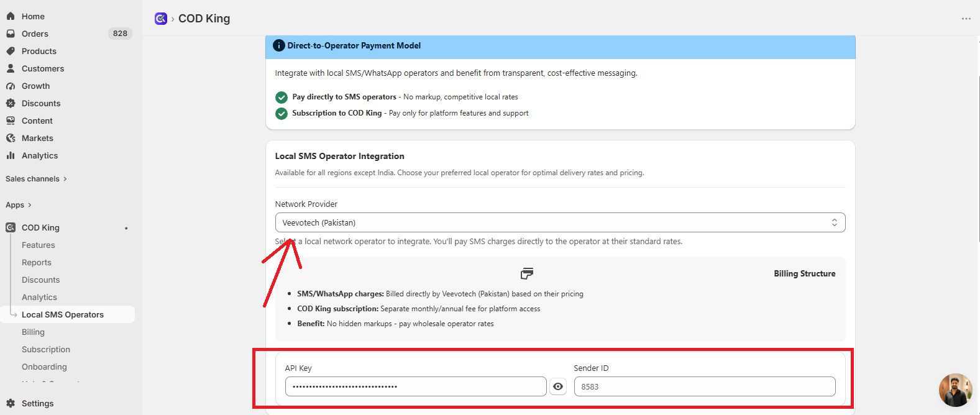Expand the Sales channels section
The image size is (980, 415).
coord(36,179)
